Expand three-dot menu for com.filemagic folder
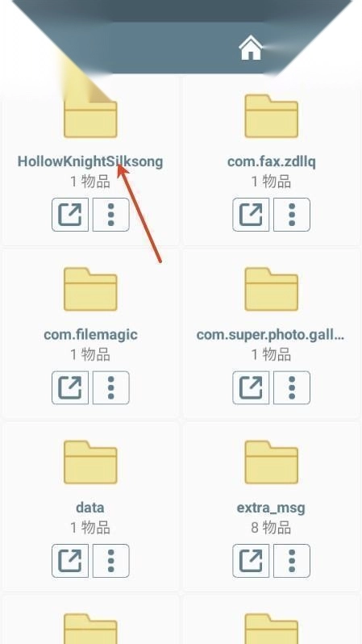362x644 pixels. (110, 387)
